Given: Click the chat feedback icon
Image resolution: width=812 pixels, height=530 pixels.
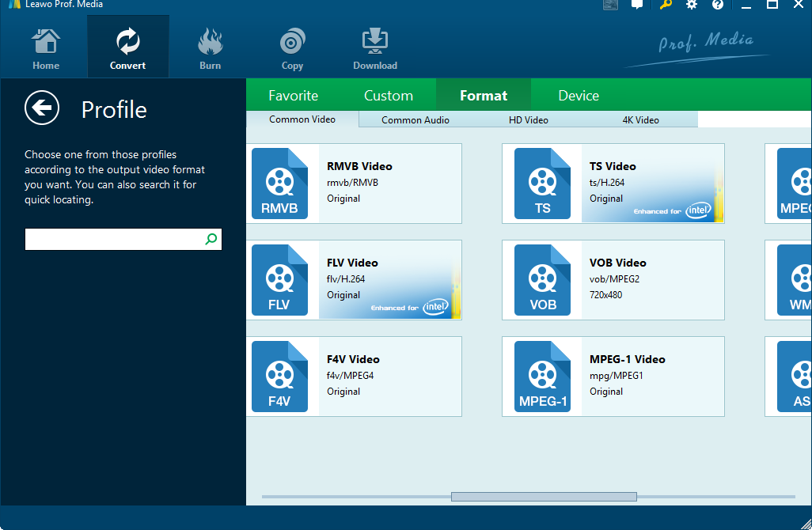Looking at the screenshot, I should 637,5.
